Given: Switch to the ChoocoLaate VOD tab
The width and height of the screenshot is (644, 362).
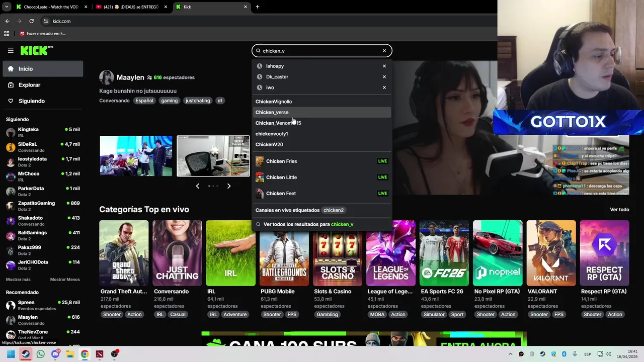Looking at the screenshot, I should (x=50, y=7).
